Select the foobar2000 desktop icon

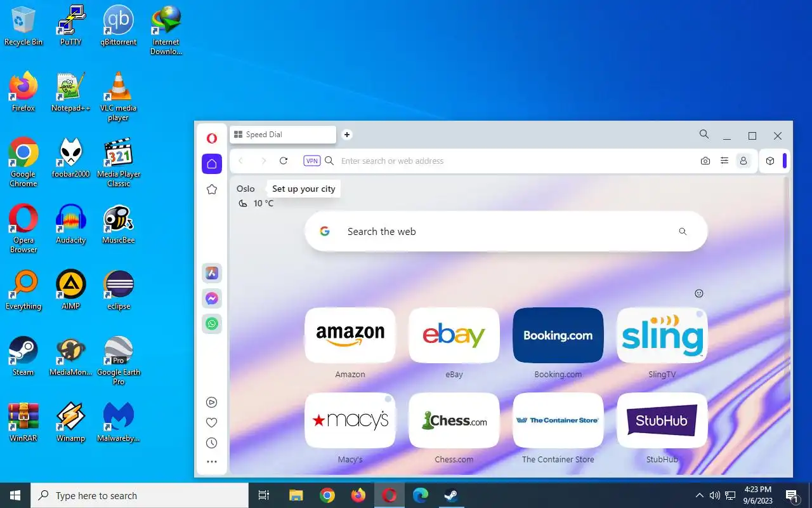point(71,159)
